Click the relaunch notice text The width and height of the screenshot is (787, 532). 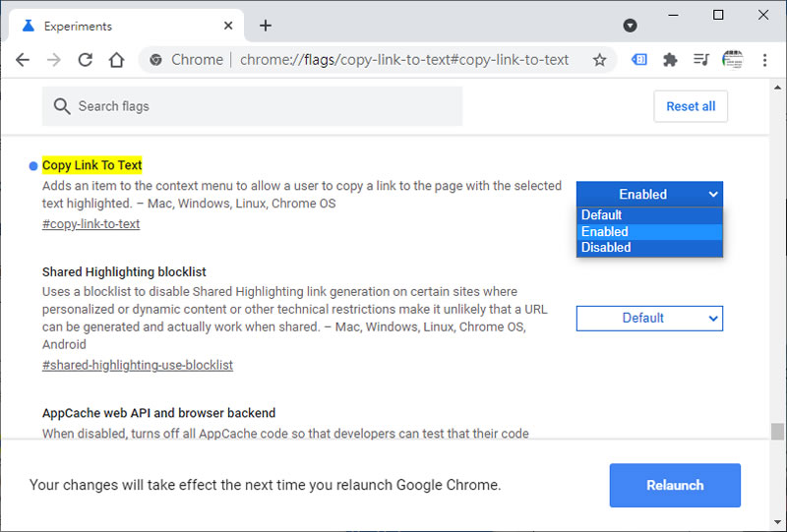coord(265,486)
